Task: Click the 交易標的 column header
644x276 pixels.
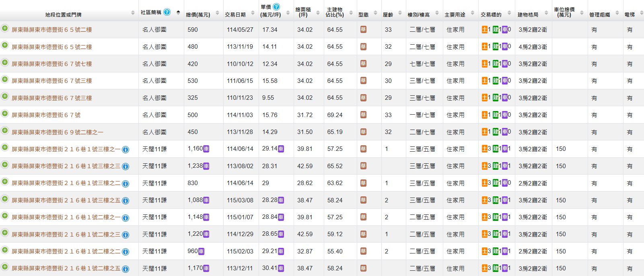Action: tap(491, 14)
